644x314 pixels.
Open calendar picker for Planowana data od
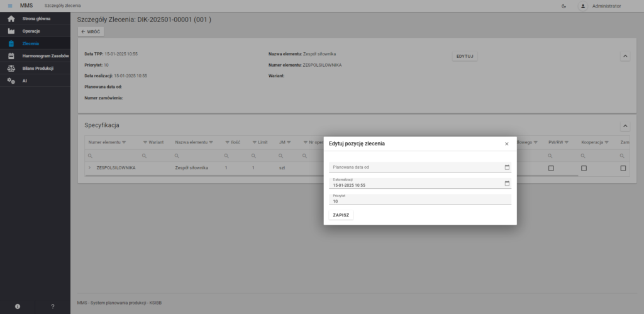point(507,167)
